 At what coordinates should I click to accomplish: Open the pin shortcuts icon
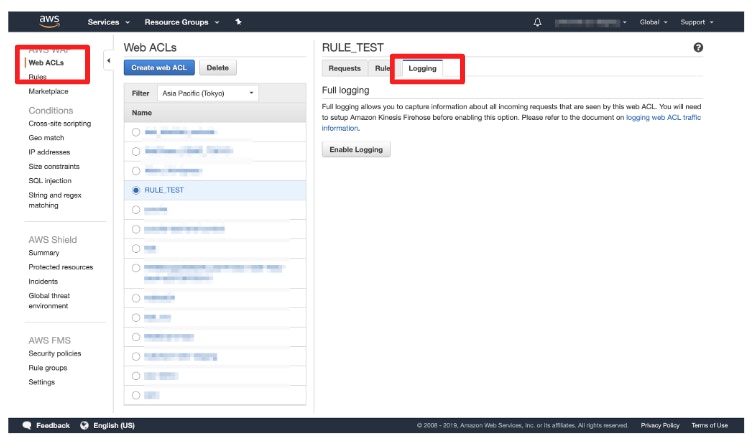tap(238, 22)
